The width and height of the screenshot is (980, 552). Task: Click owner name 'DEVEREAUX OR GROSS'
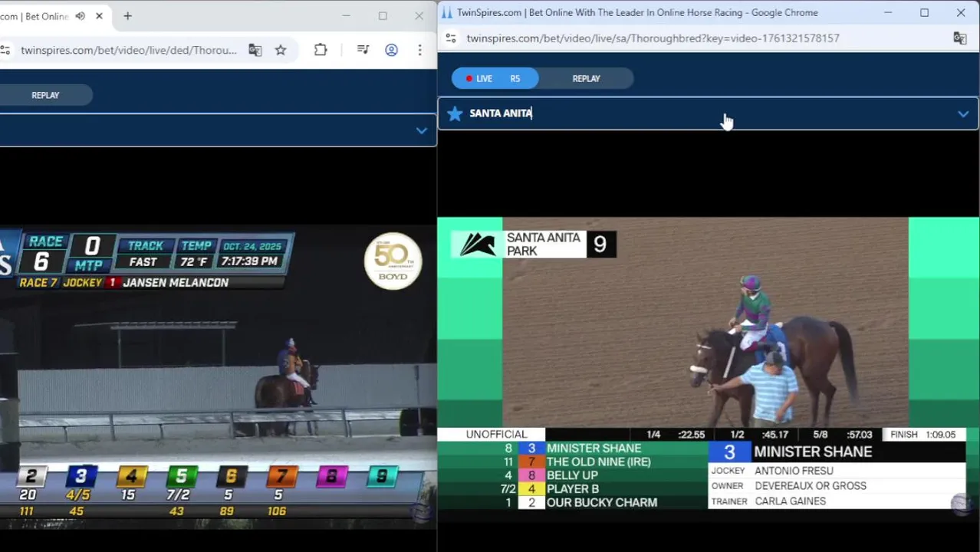click(811, 486)
